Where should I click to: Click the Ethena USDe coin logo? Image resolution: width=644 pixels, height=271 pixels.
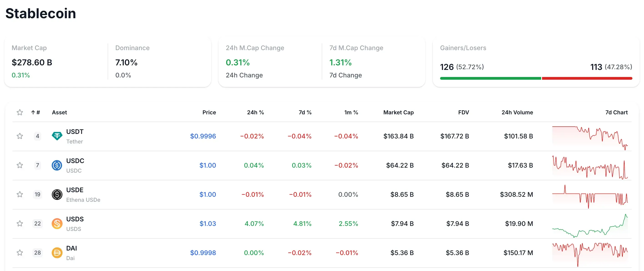tap(57, 194)
